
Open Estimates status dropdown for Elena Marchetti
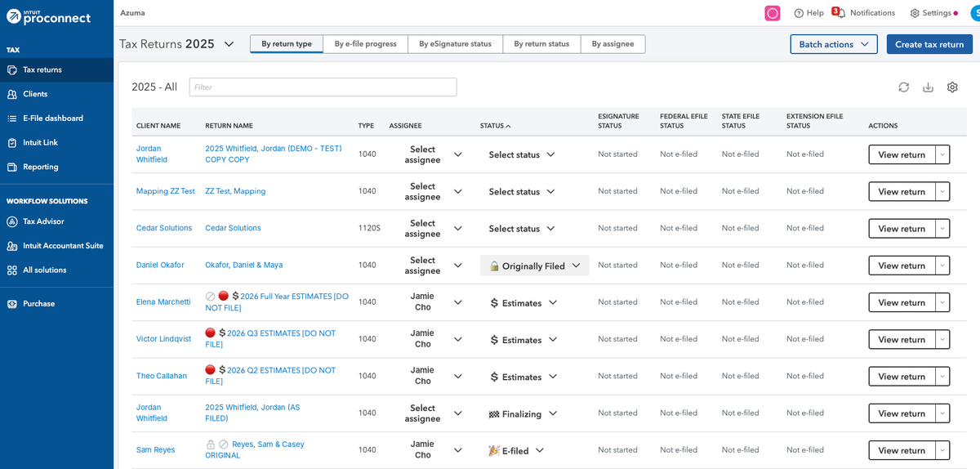523,303
